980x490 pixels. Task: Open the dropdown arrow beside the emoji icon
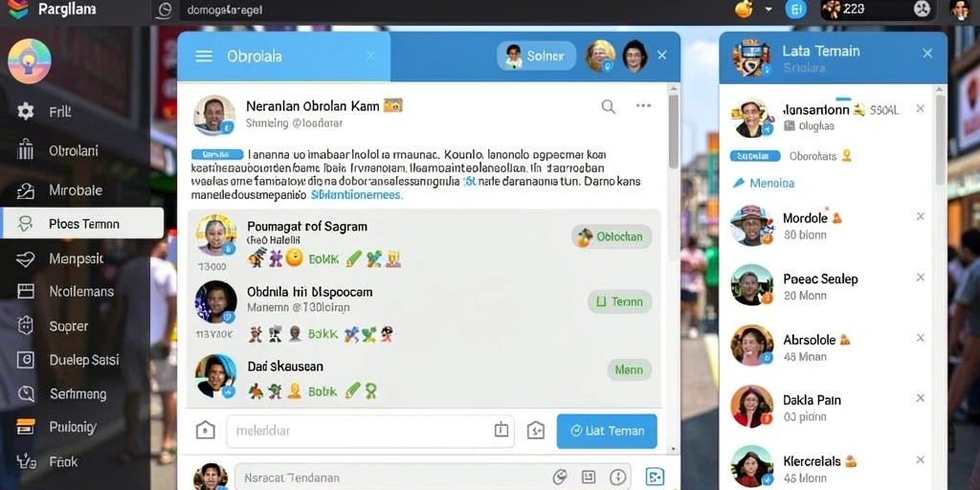(x=768, y=10)
